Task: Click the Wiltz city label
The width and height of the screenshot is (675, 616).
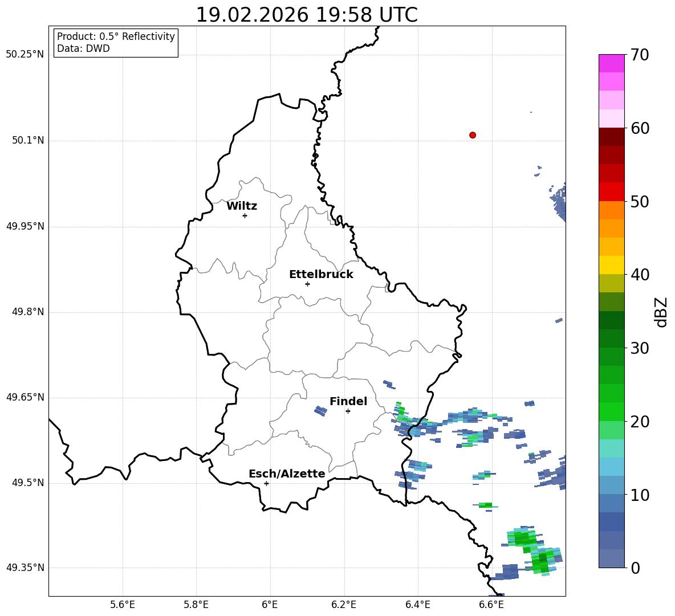Action: (242, 206)
